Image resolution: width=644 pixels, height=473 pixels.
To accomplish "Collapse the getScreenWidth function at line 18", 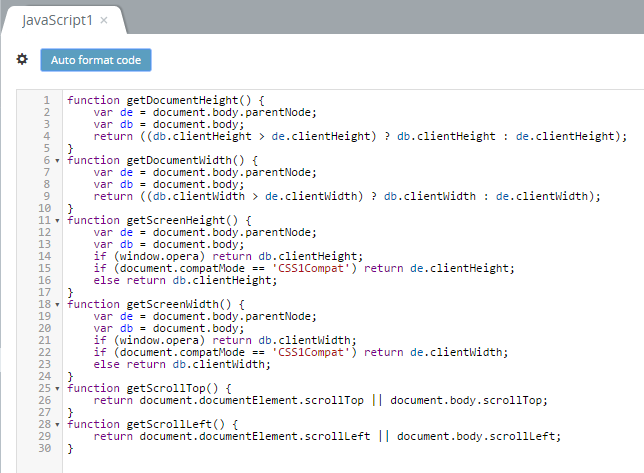I will (x=57, y=305).
